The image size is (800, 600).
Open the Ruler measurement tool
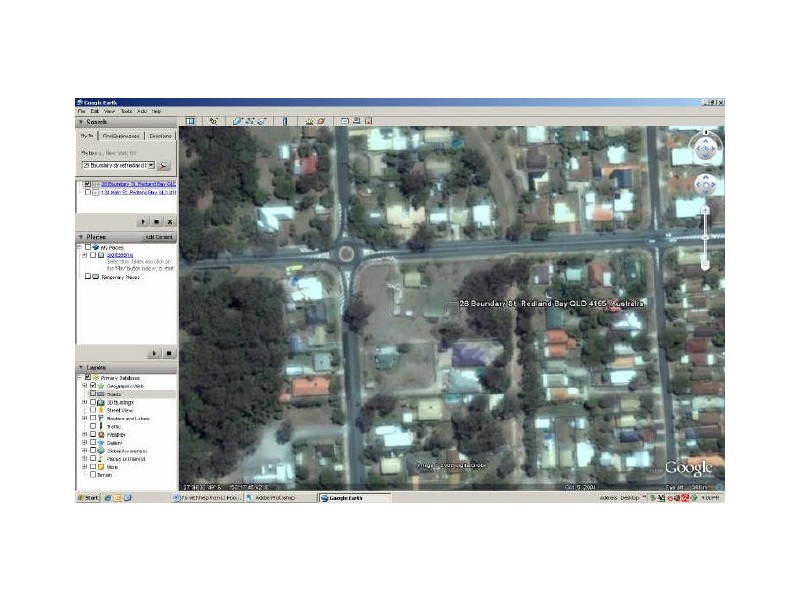click(x=285, y=121)
